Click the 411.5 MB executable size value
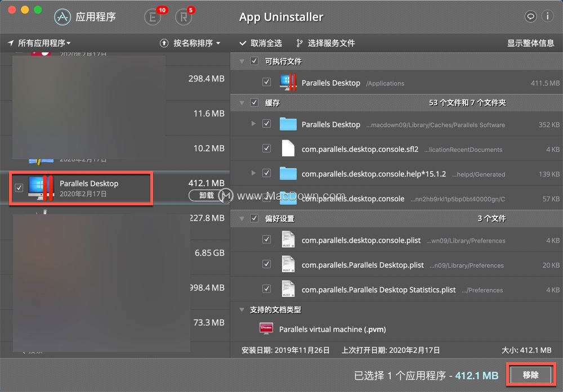 [545, 83]
